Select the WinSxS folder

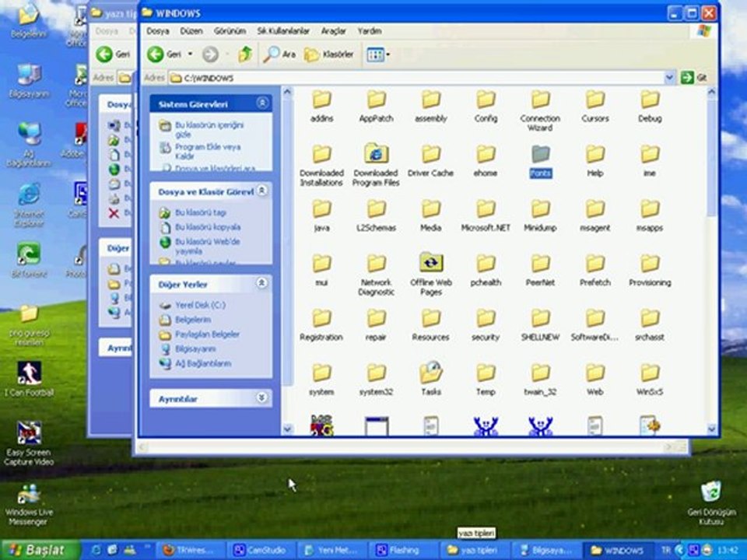(x=649, y=380)
